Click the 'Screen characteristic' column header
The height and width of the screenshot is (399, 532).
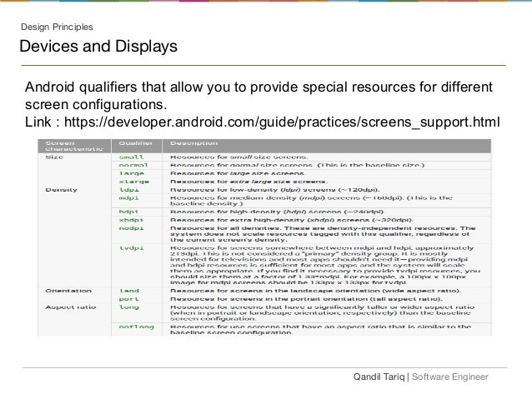pyautogui.click(x=74, y=146)
